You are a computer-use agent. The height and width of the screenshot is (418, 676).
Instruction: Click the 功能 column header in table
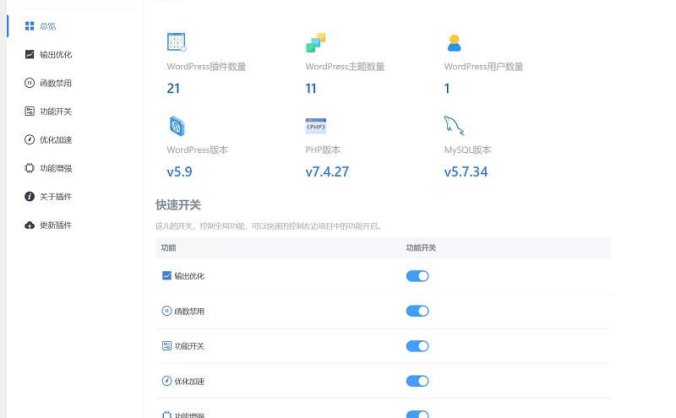pos(169,247)
